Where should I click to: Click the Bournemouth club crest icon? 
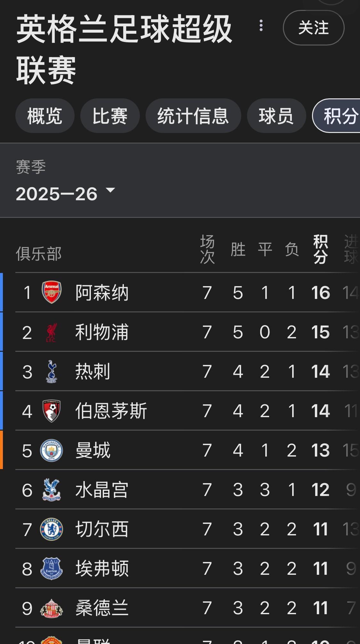pos(52,411)
